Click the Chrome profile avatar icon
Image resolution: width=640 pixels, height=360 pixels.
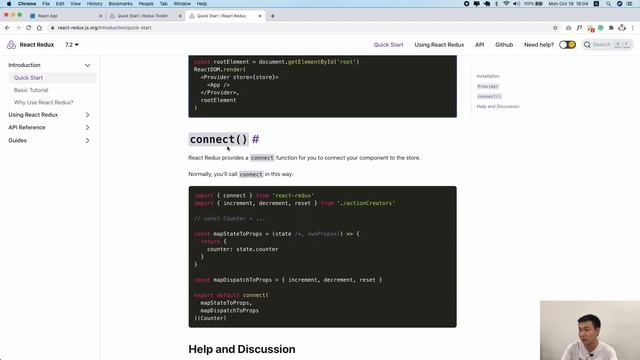622,28
